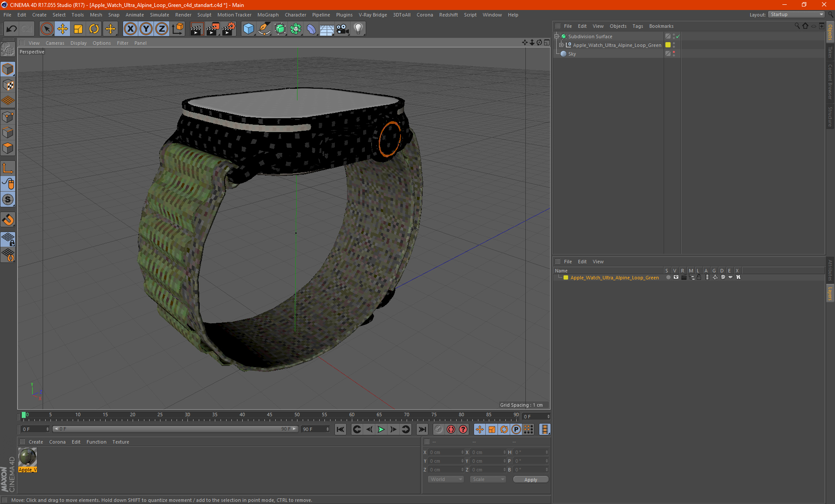Toggle X axis lock
Image resolution: width=835 pixels, height=504 pixels.
click(x=130, y=29)
